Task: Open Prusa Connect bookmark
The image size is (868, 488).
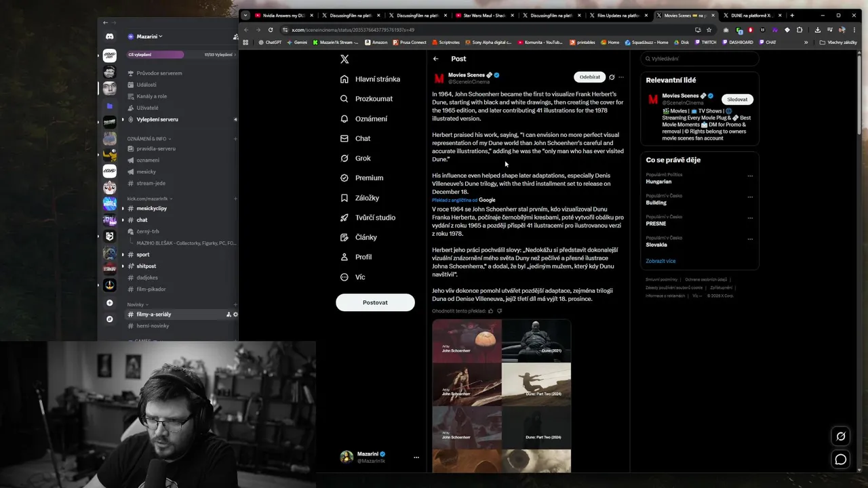Action: [x=409, y=42]
